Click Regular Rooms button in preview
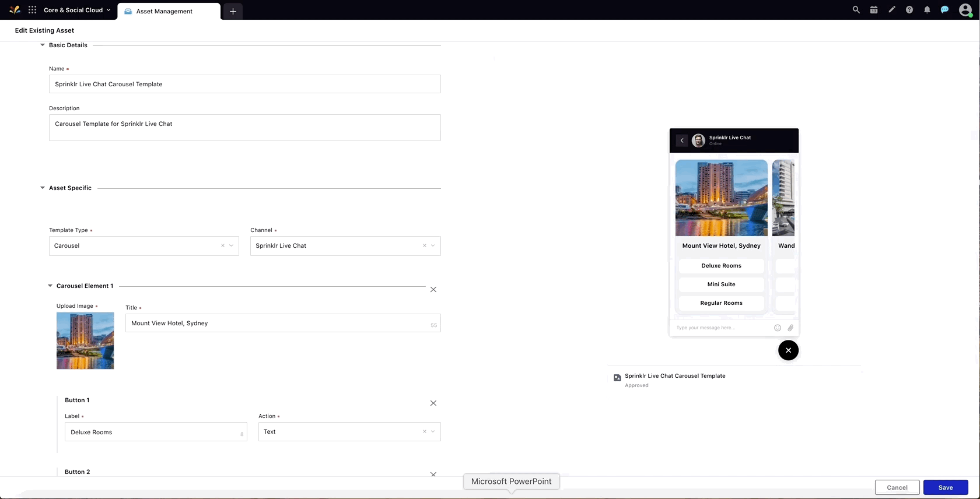Viewport: 980px width, 499px height. 722,303
